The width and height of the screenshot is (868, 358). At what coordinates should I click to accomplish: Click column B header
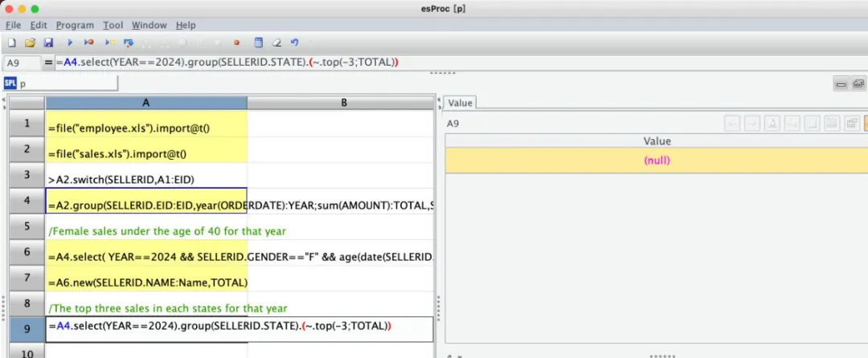342,103
